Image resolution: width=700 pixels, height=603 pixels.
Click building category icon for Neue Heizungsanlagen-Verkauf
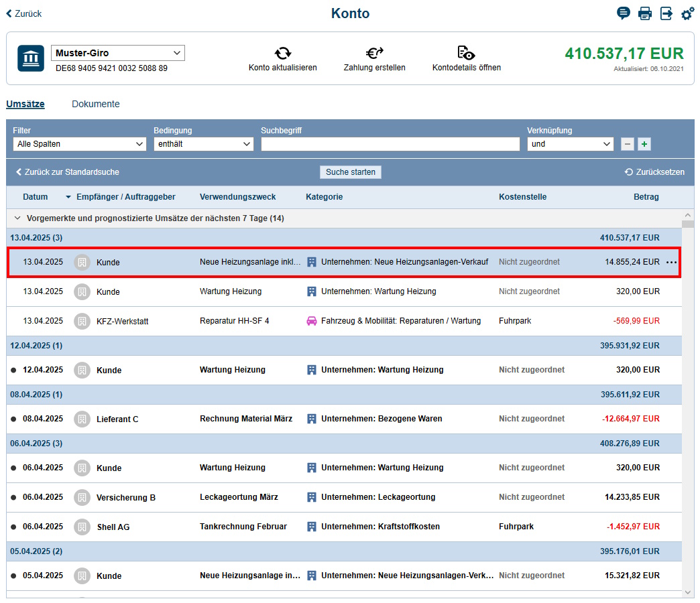312,262
